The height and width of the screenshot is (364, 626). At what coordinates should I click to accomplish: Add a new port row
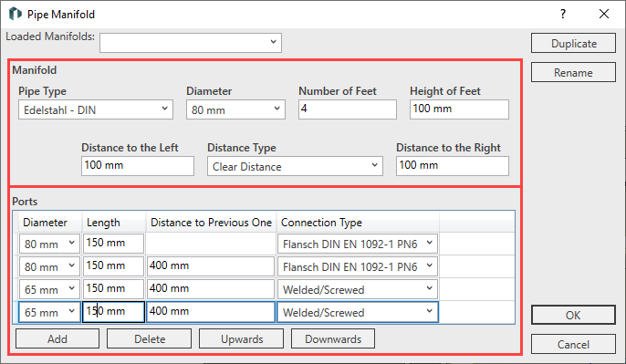pyautogui.click(x=57, y=338)
